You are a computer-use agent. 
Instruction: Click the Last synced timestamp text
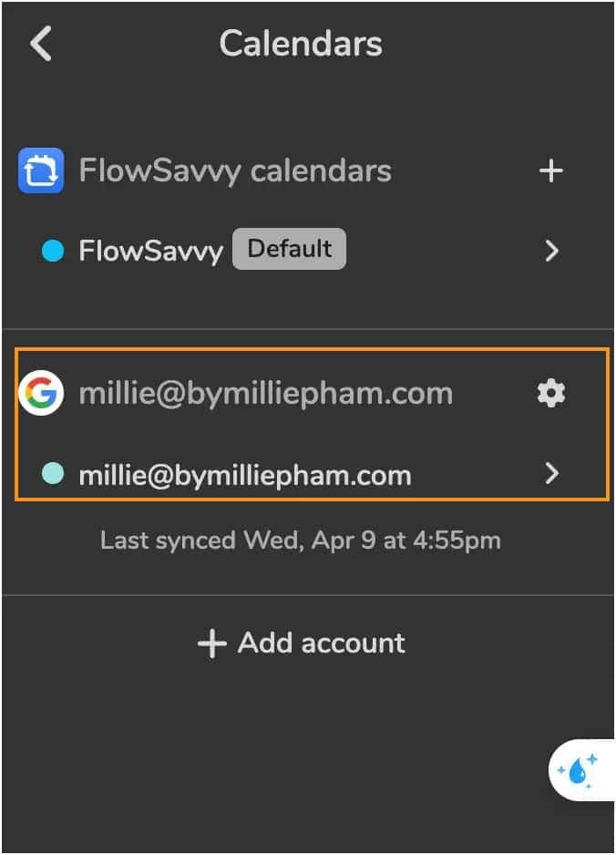click(x=301, y=541)
